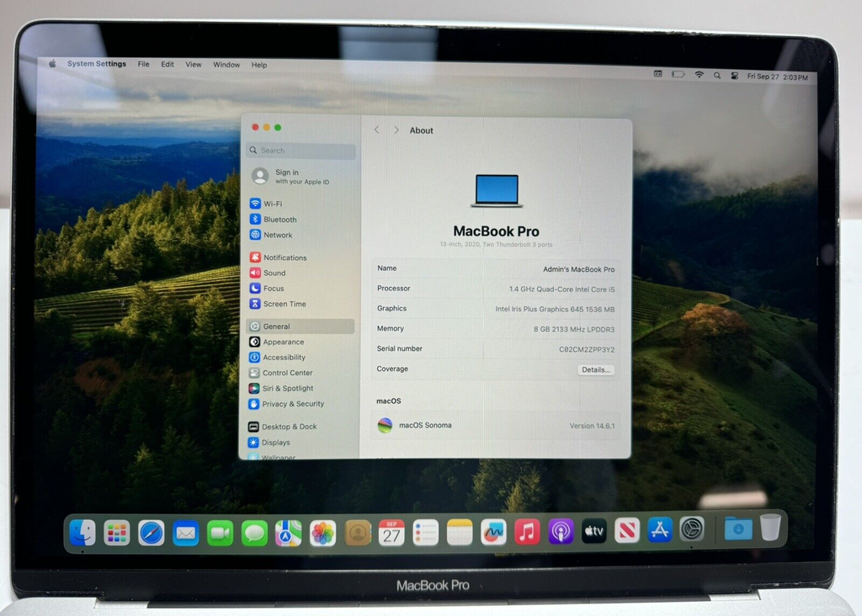The width and height of the screenshot is (862, 616).
Task: Open Desktop & Dock settings
Action: tap(282, 427)
